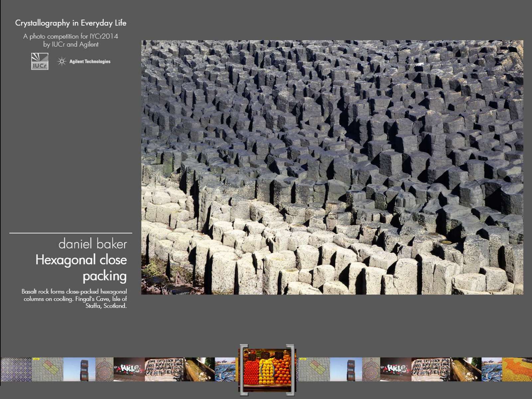This screenshot has width=532, height=399.
Task: Open the blue patterned tile thumbnail
Action: (x=16, y=369)
